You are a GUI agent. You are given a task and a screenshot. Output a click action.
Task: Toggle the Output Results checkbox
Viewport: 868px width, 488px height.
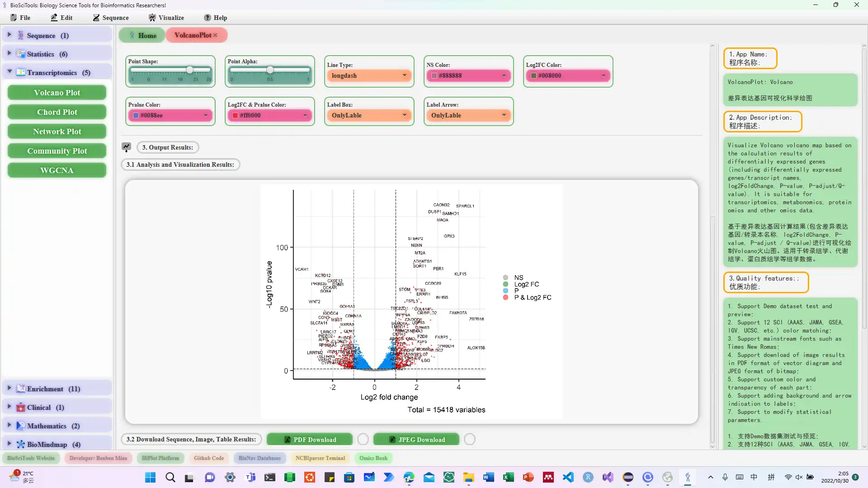click(x=127, y=146)
